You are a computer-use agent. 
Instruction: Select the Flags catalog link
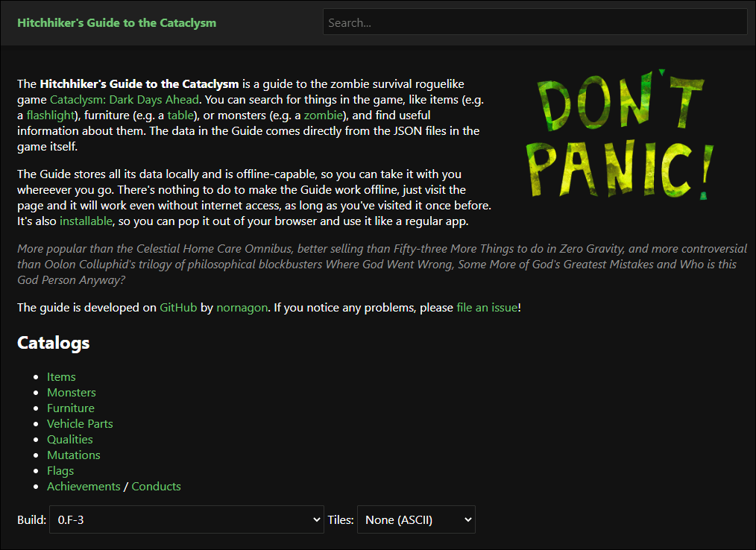point(60,471)
